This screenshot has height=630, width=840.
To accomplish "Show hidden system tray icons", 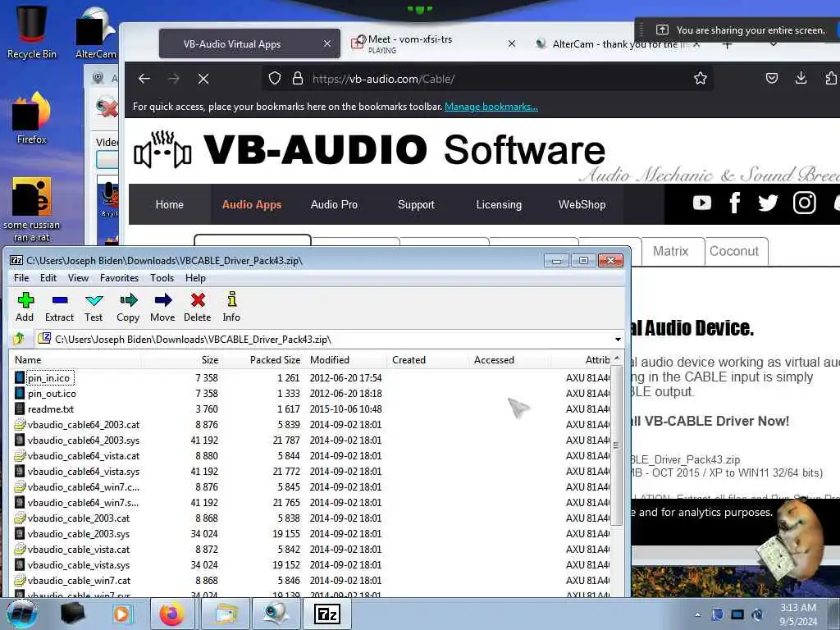I will click(697, 614).
